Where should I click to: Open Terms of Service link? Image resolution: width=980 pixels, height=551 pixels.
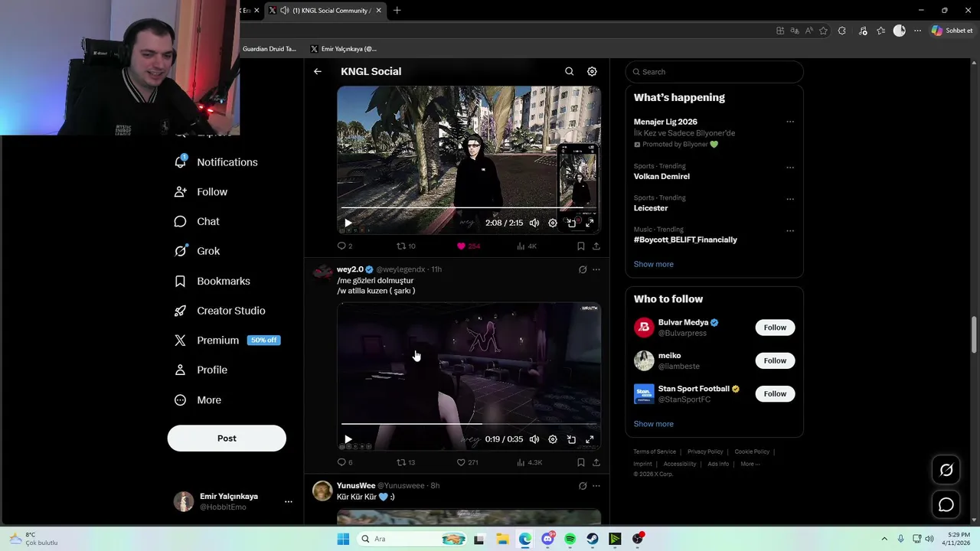tap(655, 452)
